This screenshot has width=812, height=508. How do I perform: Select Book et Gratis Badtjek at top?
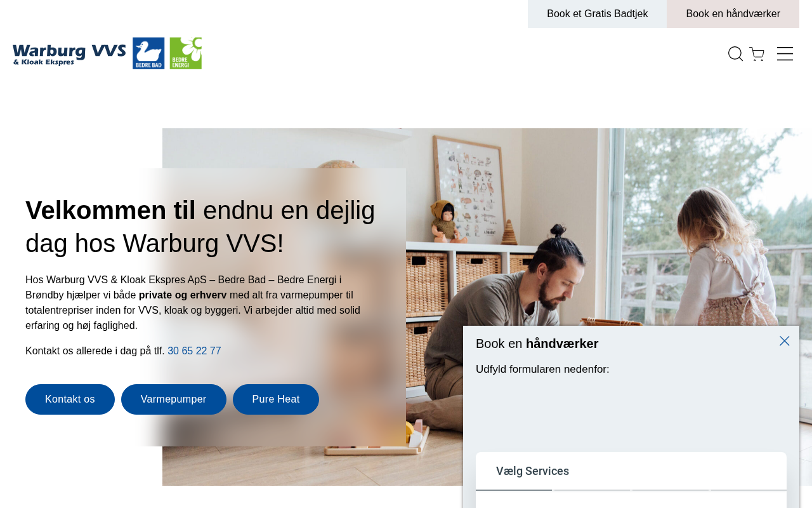click(x=597, y=14)
